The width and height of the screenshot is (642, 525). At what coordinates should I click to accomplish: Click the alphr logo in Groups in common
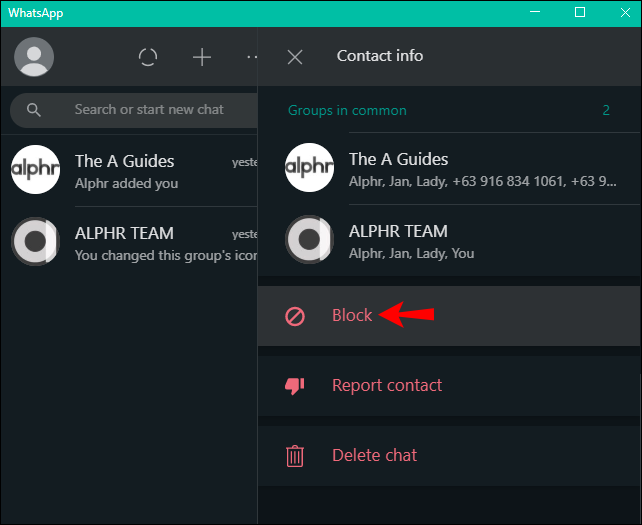coord(309,167)
